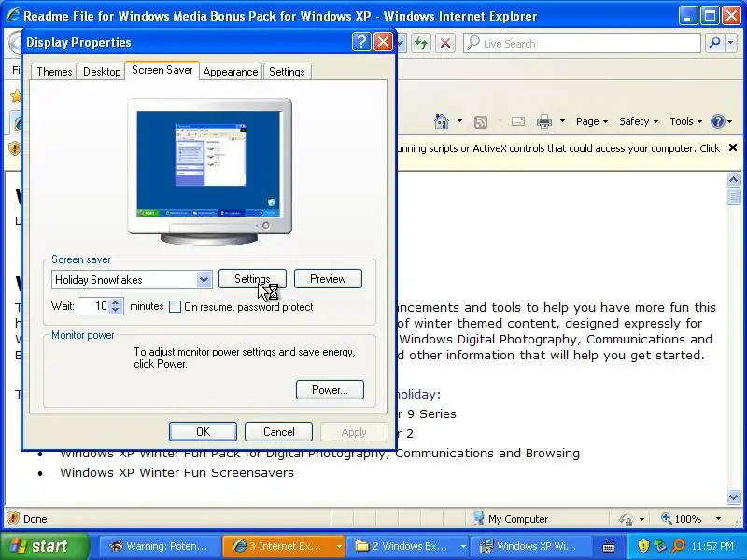Click "Windows XP Winter Fun Screensavers" text
The height and width of the screenshot is (560, 747).
(x=176, y=473)
